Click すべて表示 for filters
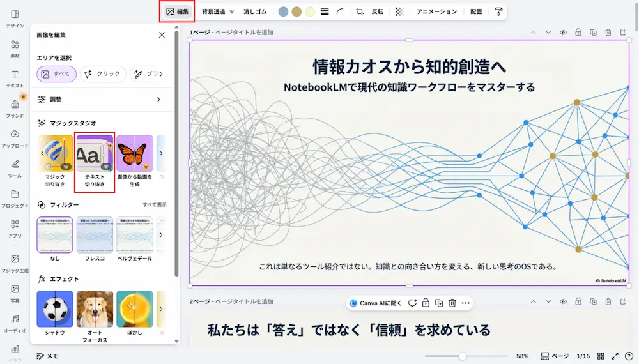 tap(155, 205)
